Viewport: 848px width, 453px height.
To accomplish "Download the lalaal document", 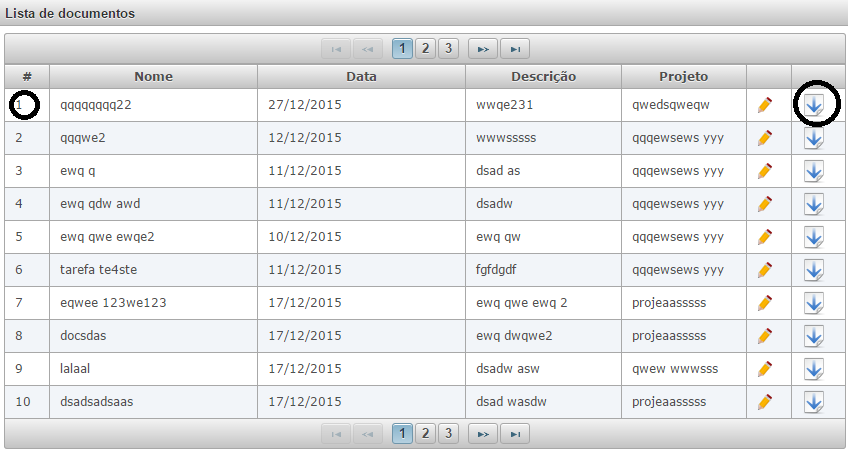I will (x=814, y=369).
